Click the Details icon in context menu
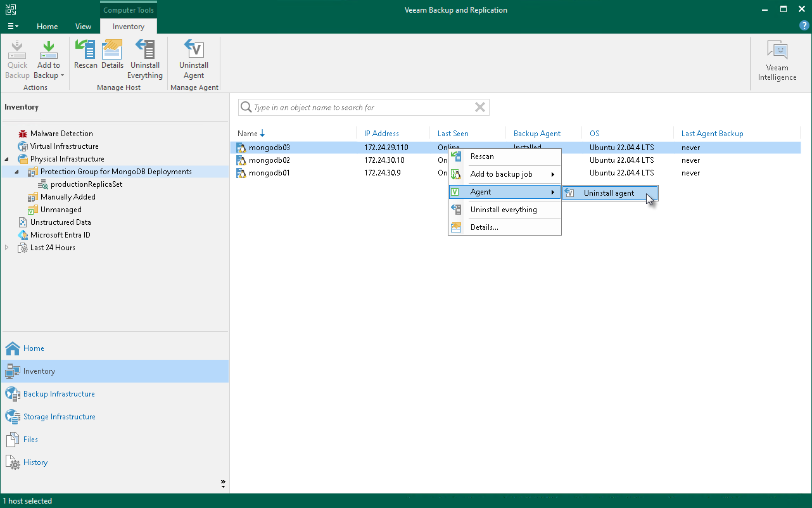Screen dimensions: 812x508 456,227
